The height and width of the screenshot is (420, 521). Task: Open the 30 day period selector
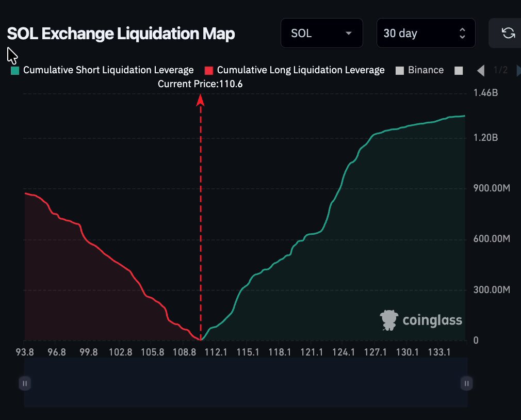pyautogui.click(x=426, y=33)
